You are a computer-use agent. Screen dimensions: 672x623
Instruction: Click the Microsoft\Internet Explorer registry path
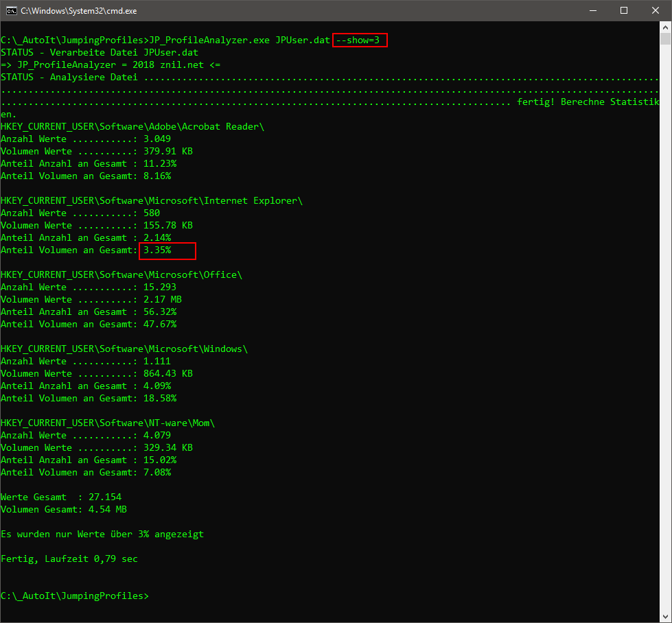[151, 201]
